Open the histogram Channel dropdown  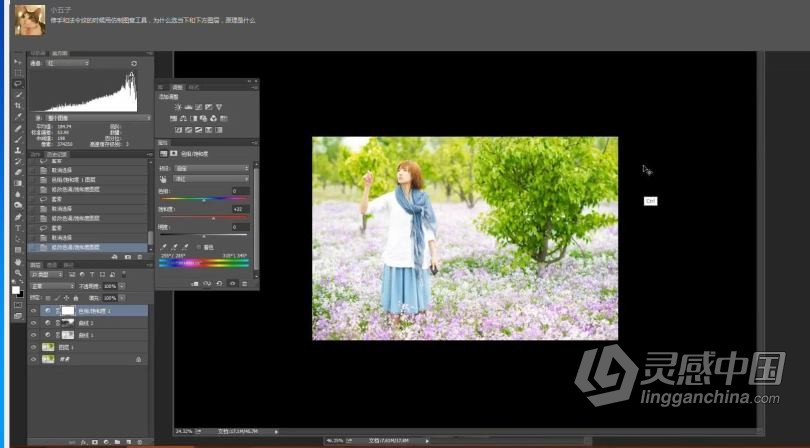68,63
